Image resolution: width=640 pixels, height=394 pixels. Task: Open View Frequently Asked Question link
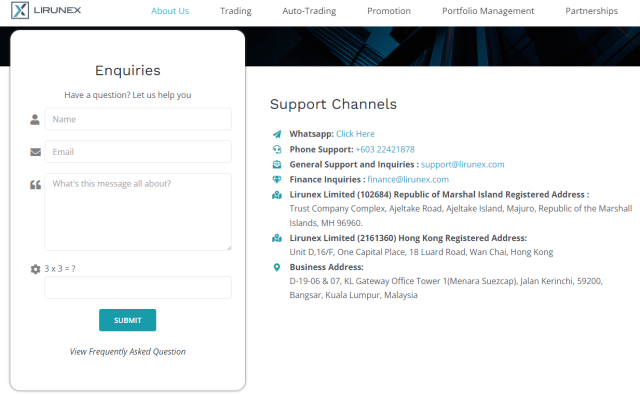click(x=127, y=352)
